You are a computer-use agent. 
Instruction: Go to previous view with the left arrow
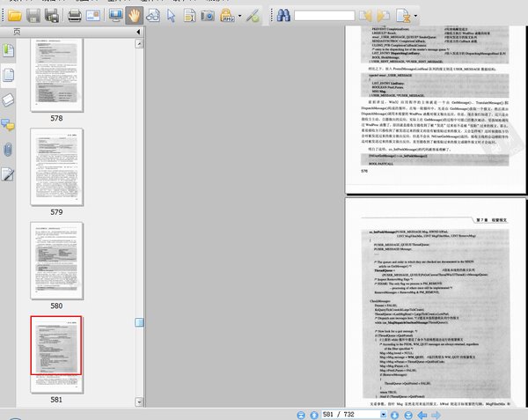pos(422,415)
